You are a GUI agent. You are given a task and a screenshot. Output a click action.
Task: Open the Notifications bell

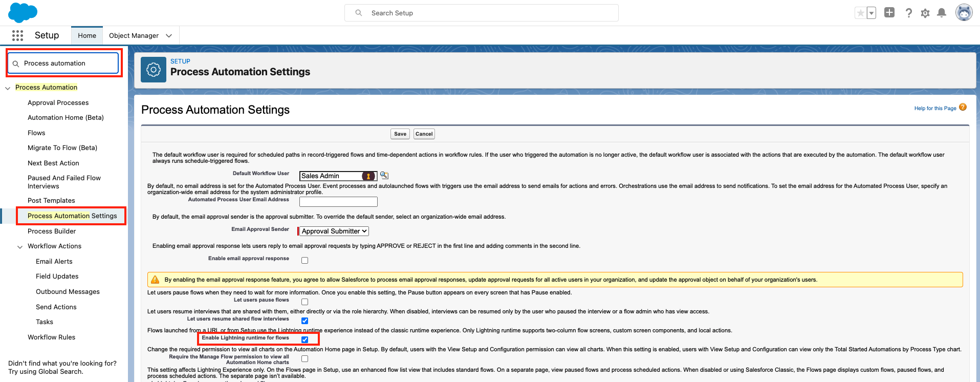(941, 13)
